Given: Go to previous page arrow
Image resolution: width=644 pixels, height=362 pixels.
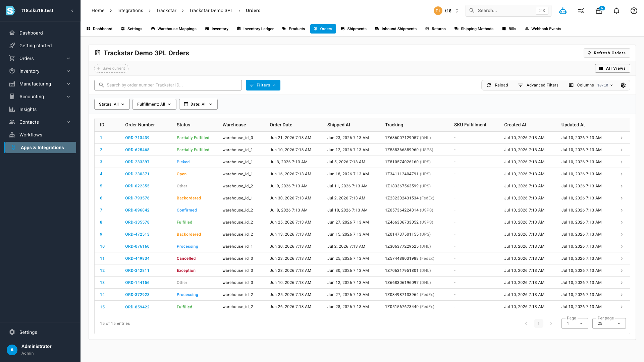Looking at the screenshot, I should pos(526,323).
